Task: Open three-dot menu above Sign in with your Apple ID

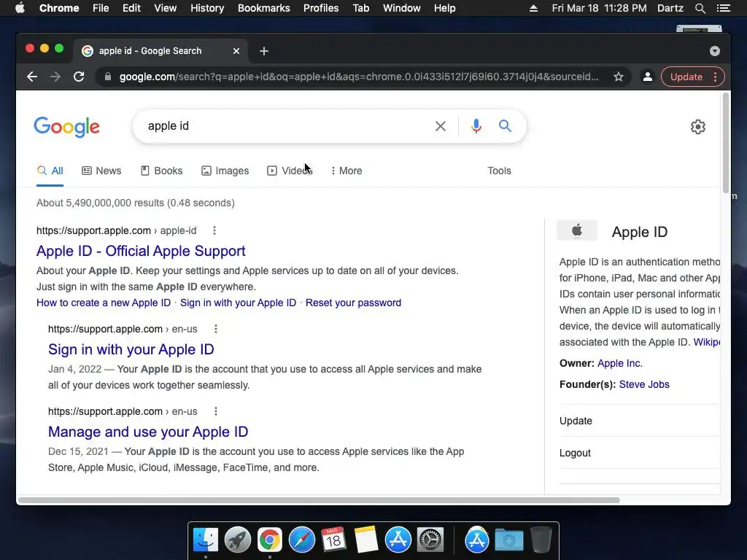Action: click(216, 329)
